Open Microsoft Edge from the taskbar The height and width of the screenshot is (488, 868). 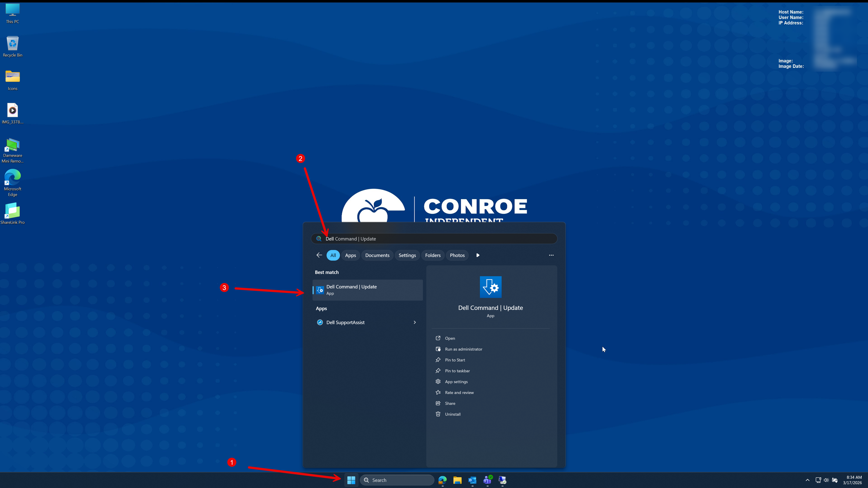coord(442,480)
